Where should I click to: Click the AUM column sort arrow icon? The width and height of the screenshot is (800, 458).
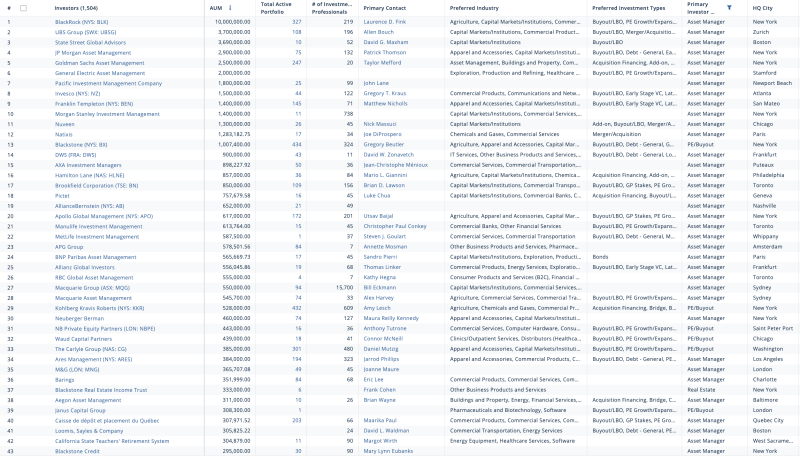tap(230, 8)
